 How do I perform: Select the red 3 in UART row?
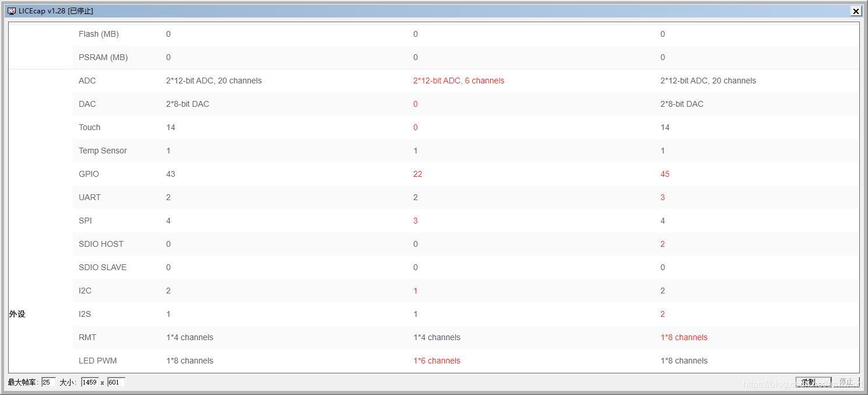tap(663, 197)
